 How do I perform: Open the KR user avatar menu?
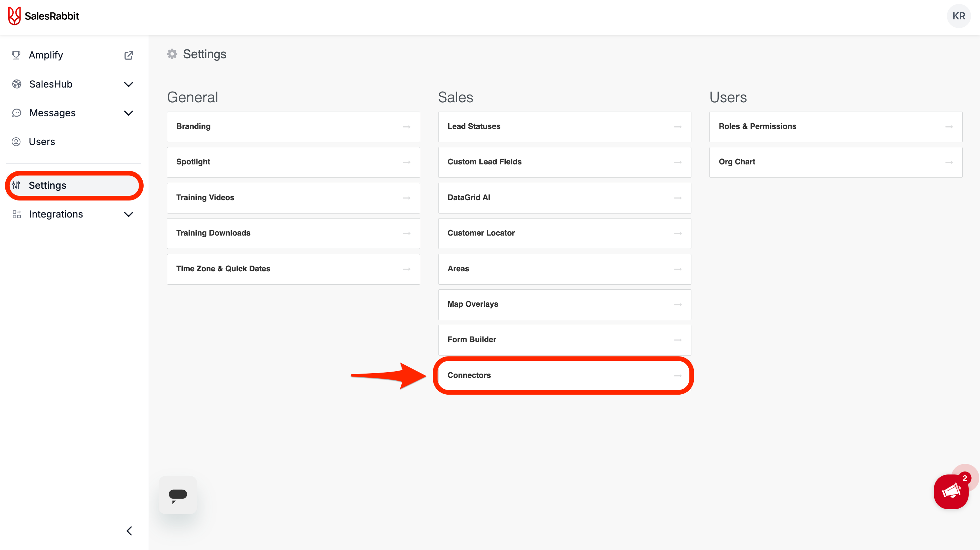(x=958, y=16)
